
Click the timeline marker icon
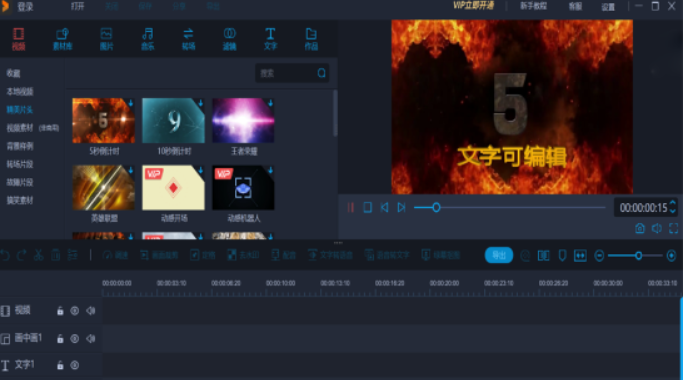point(562,256)
